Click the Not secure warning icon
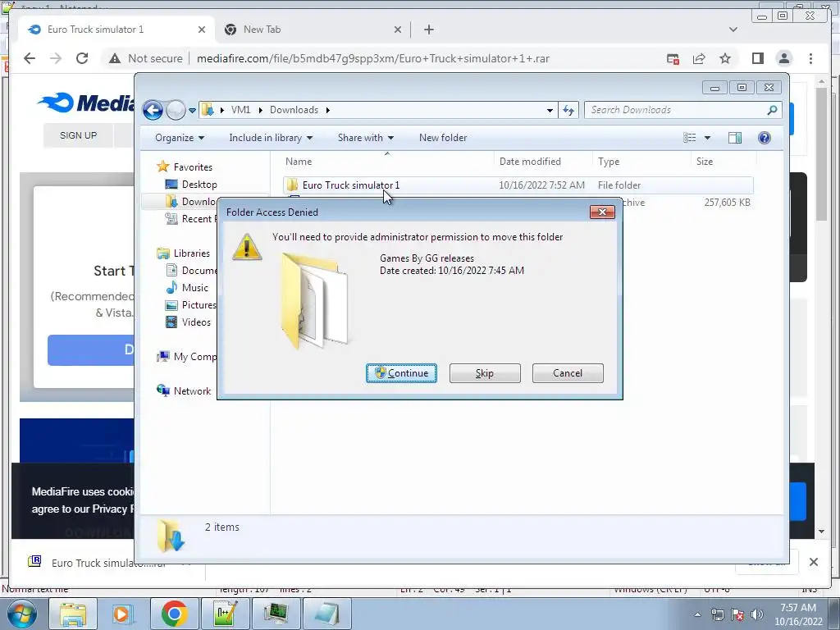840x630 pixels. pyautogui.click(x=115, y=58)
